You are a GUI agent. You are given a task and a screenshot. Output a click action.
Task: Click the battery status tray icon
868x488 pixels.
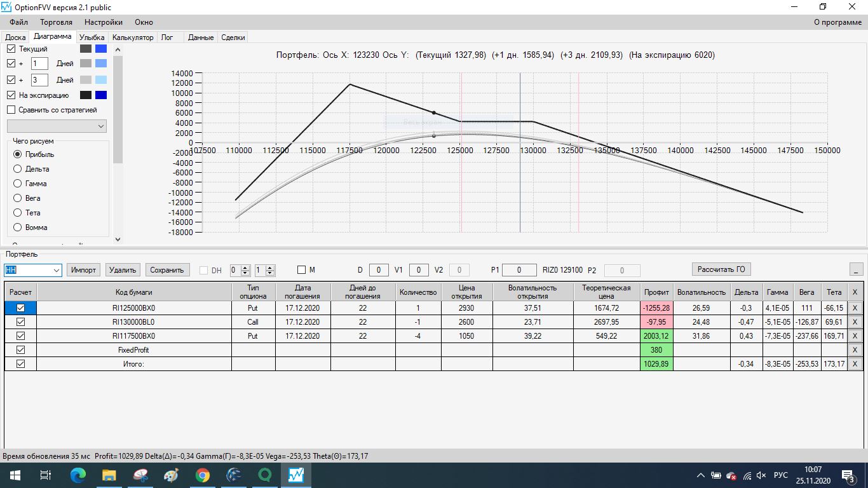(x=715, y=475)
